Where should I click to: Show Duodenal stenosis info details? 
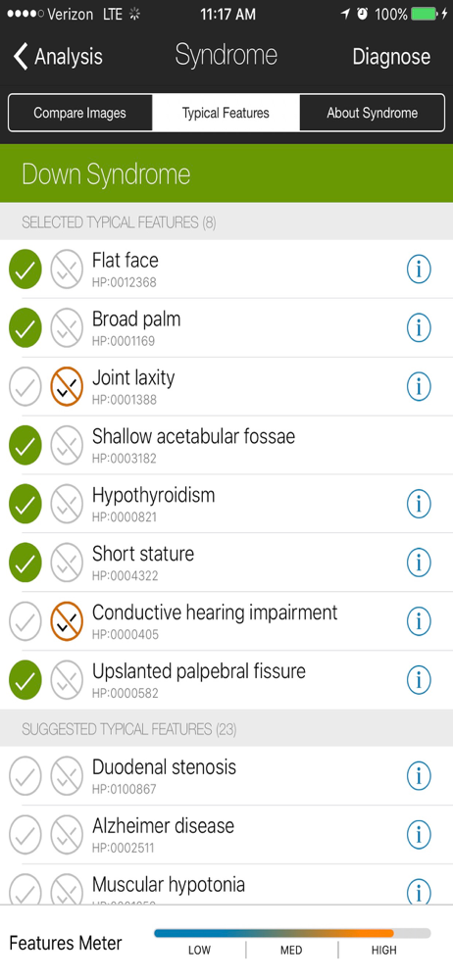tap(419, 776)
